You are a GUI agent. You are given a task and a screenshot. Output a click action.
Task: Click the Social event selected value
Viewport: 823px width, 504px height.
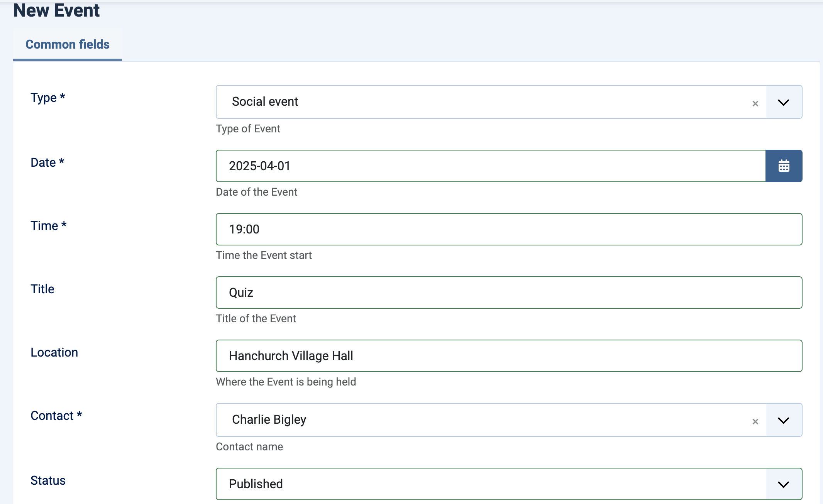(265, 101)
